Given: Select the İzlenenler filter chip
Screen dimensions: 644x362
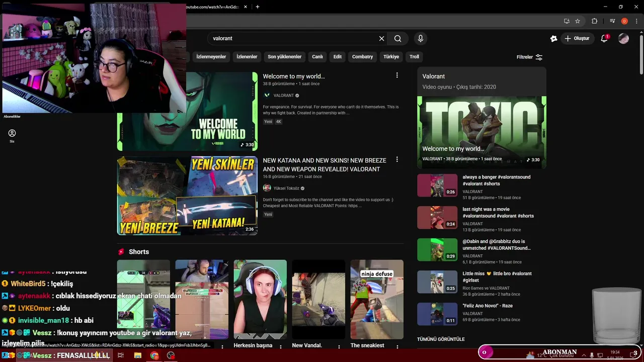Looking at the screenshot, I should [247, 57].
